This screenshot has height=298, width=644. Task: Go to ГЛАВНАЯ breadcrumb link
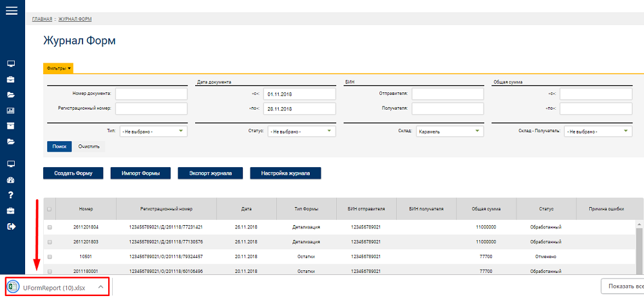(x=42, y=19)
